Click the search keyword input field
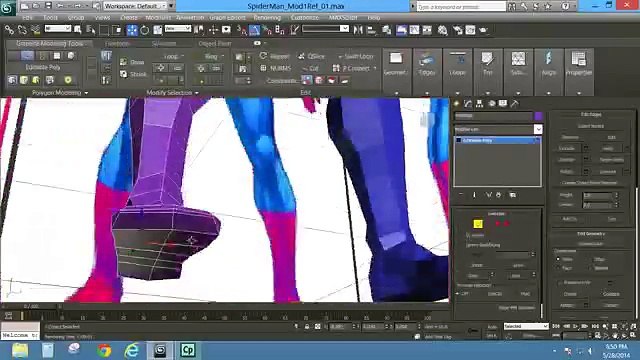The width and height of the screenshot is (640, 360). (x=461, y=6)
